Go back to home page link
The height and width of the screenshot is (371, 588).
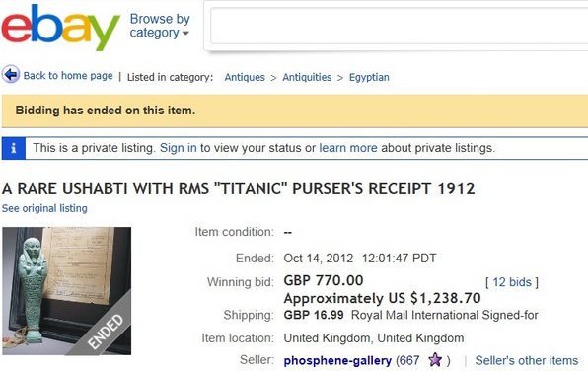click(x=68, y=76)
